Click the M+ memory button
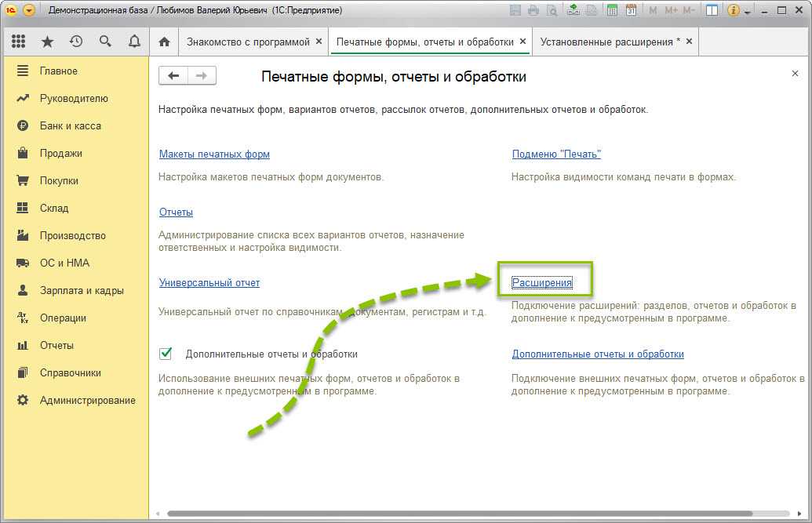 [x=671, y=10]
